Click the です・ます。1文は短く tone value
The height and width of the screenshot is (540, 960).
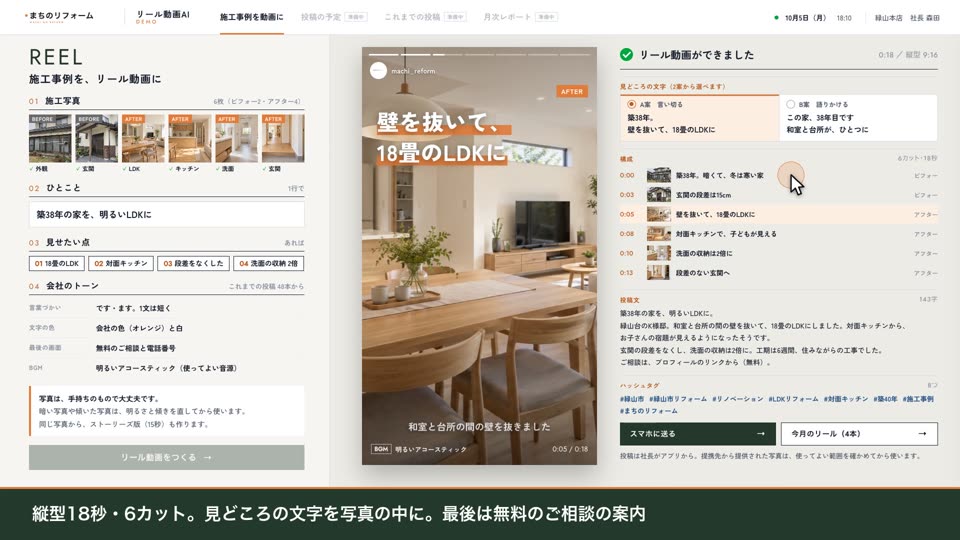coord(133,308)
